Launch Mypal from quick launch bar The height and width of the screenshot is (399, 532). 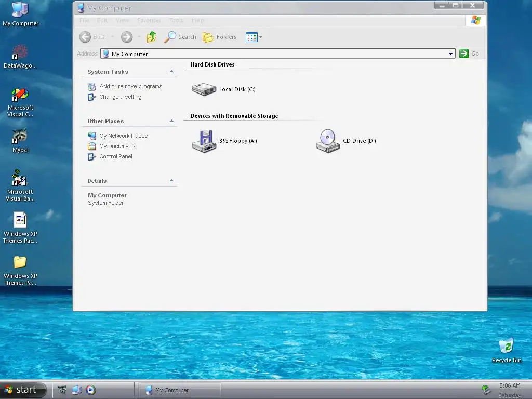click(62, 390)
